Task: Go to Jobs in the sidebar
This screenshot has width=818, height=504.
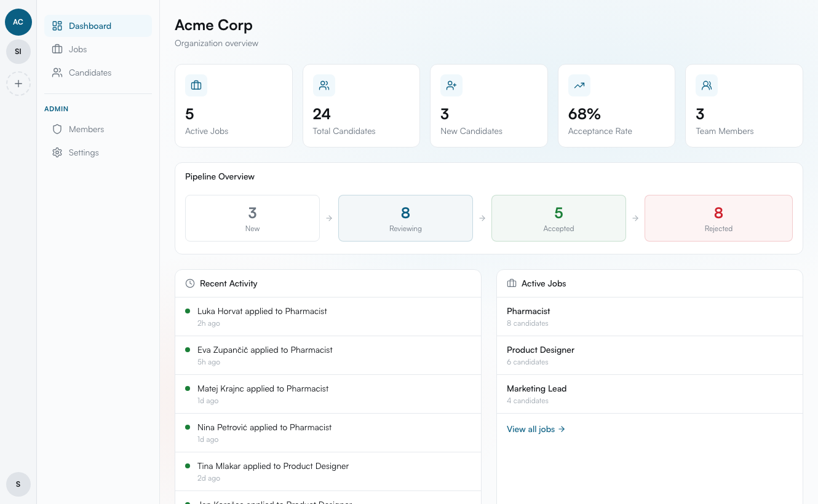Action: click(x=98, y=49)
